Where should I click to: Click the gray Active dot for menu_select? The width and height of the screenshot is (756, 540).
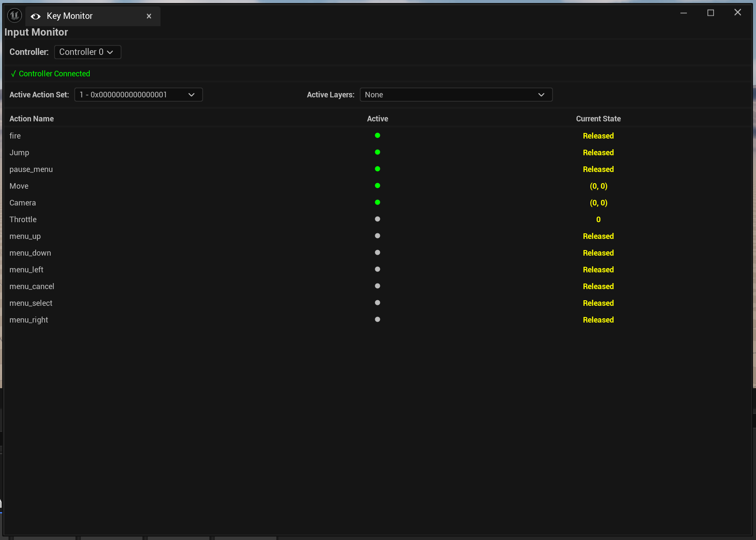tap(377, 302)
